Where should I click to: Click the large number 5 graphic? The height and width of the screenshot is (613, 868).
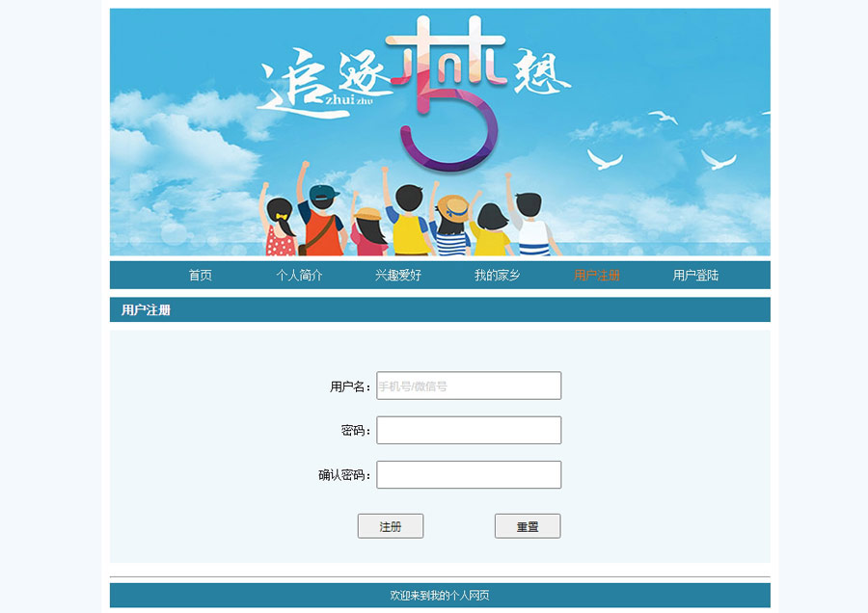coord(451,130)
